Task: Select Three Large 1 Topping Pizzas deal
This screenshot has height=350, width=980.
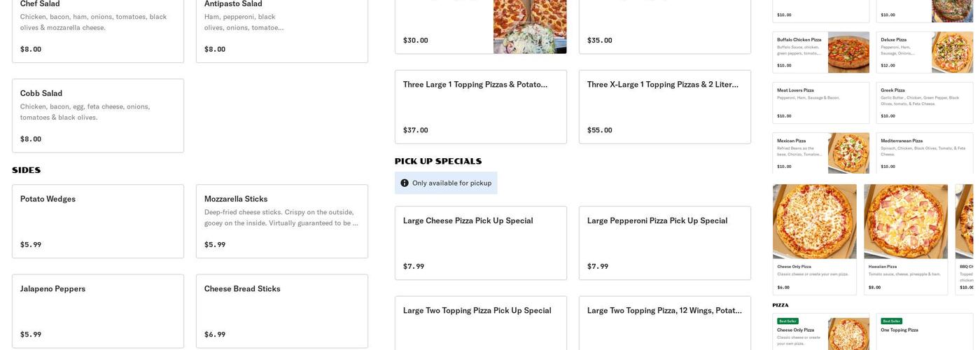Action: [480, 106]
